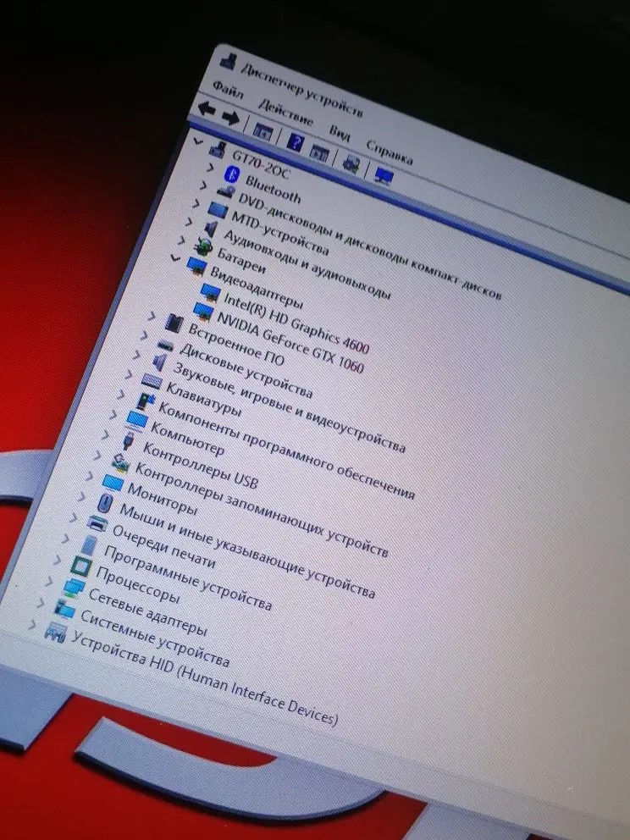
Task: Collapse the Видеоадаптеры category
Action: coord(174,257)
